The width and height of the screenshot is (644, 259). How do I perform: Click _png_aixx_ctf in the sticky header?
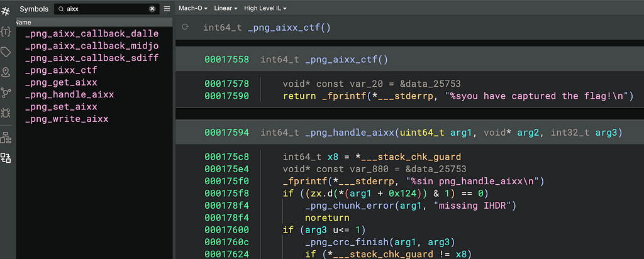click(284, 28)
